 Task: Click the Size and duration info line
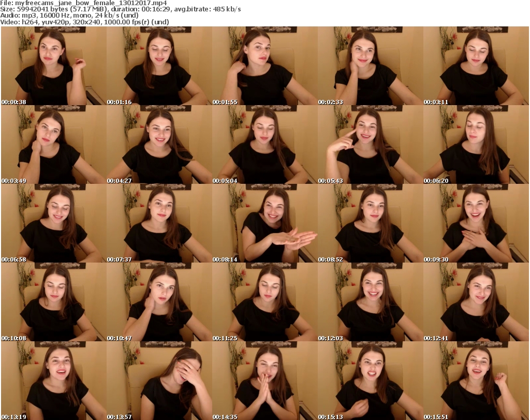tap(120, 9)
